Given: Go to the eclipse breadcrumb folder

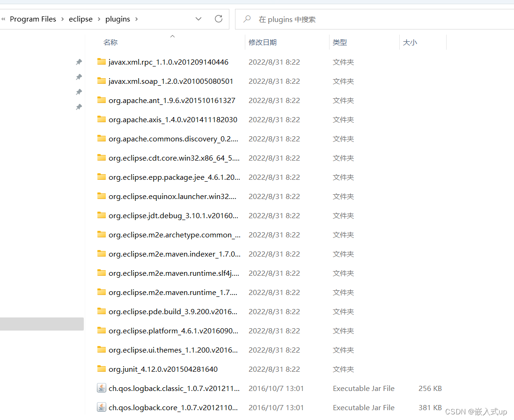Looking at the screenshot, I should [81, 19].
